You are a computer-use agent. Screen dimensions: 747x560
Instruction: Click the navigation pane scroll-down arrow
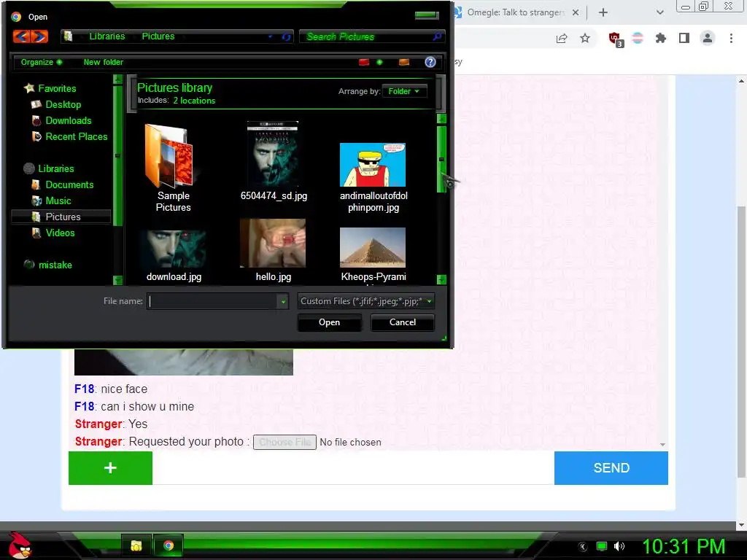[117, 279]
